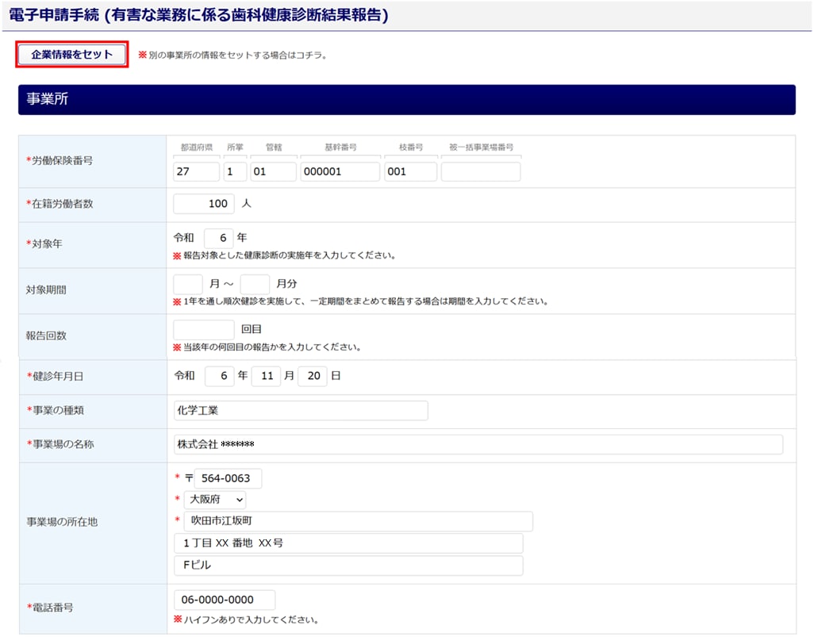Open the 大阪府 prefecture dropdown
814x644 pixels.
coord(215,500)
